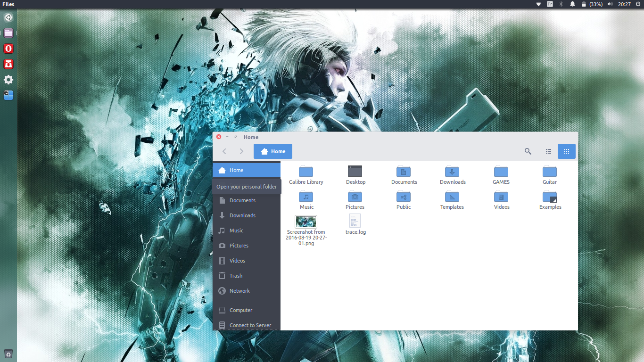Viewport: 644px width, 362px height.
Task: Open the workspace switcher dock icon
Action: click(8, 95)
